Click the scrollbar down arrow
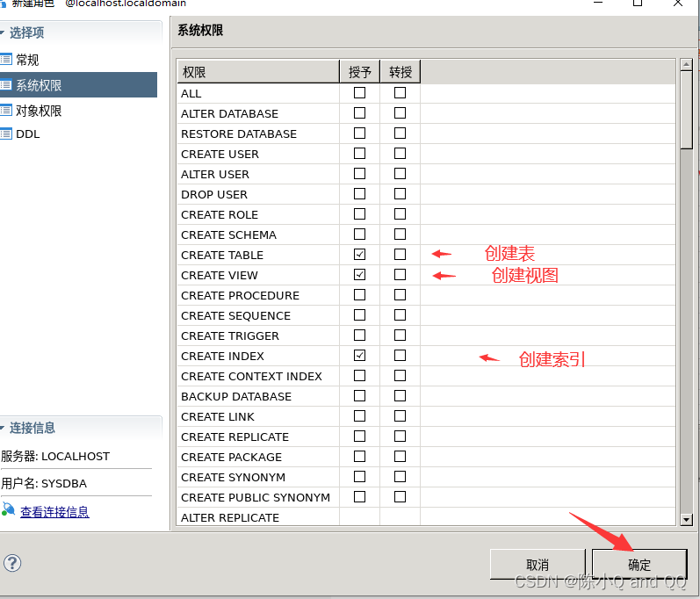 pyautogui.click(x=686, y=520)
